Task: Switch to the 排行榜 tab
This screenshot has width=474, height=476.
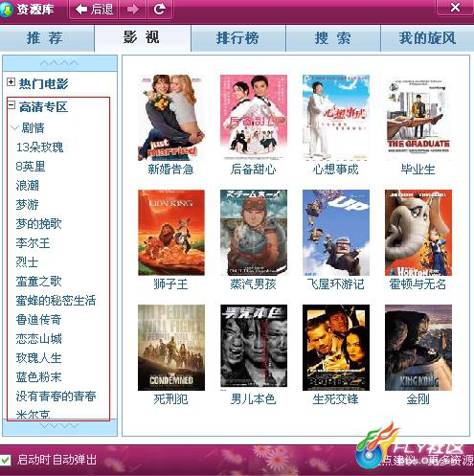Action: (238, 38)
